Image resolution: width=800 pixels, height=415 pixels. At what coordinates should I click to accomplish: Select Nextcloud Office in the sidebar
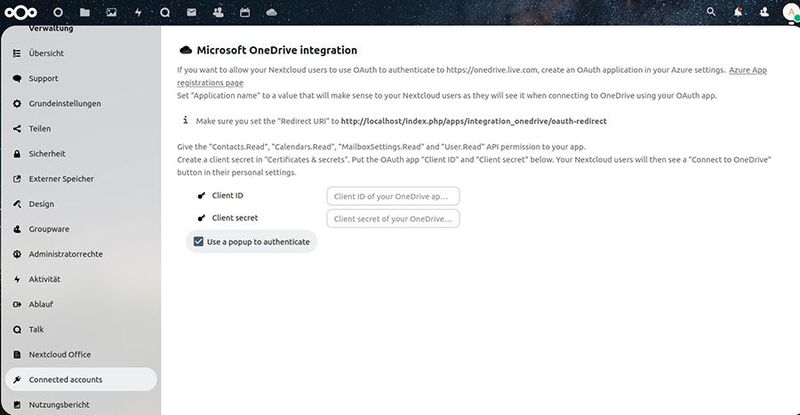pos(59,354)
